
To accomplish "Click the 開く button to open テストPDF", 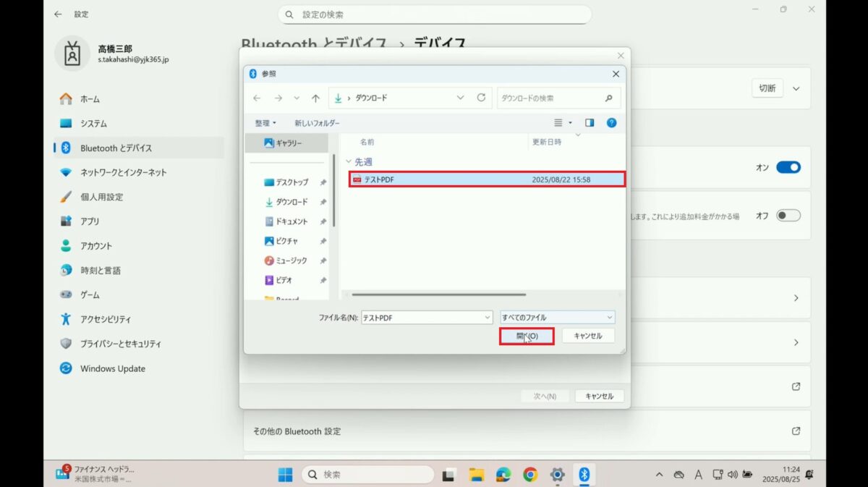I will (x=526, y=335).
